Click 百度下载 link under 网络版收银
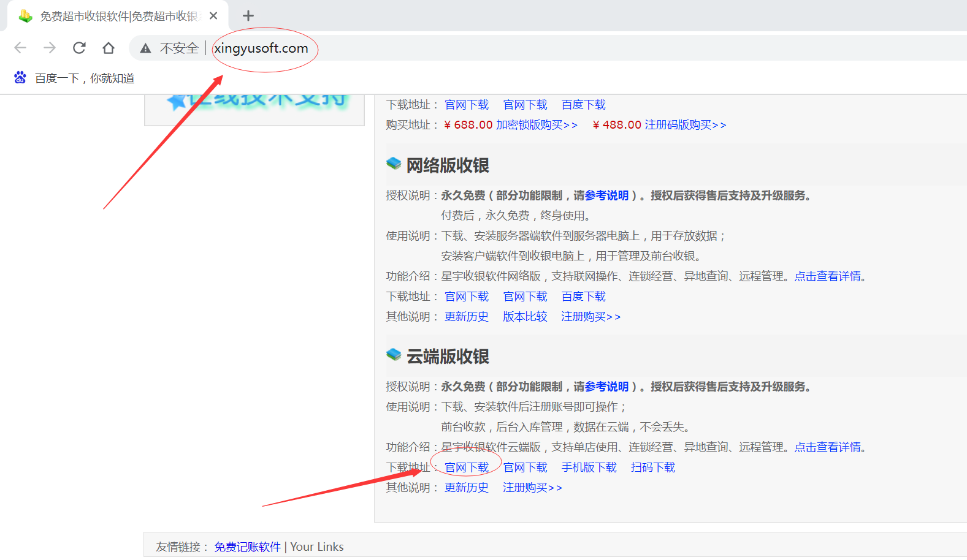This screenshot has height=560, width=967. (583, 297)
